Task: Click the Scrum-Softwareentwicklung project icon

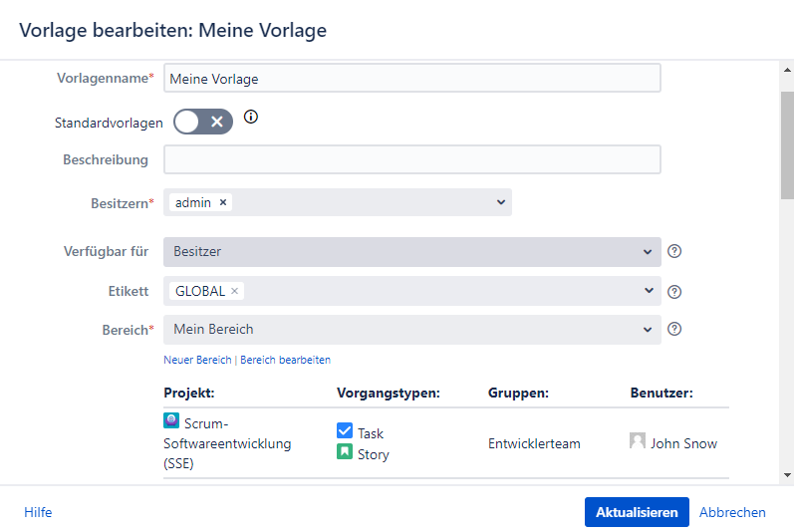Action: tap(171, 421)
